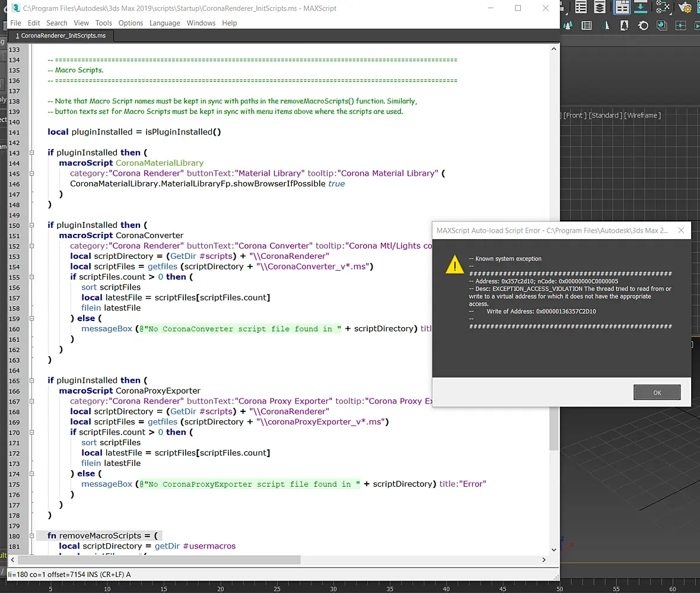The image size is (700, 593).
Task: Click the editor's vertical scrollbar thumb
Action: (x=553, y=428)
